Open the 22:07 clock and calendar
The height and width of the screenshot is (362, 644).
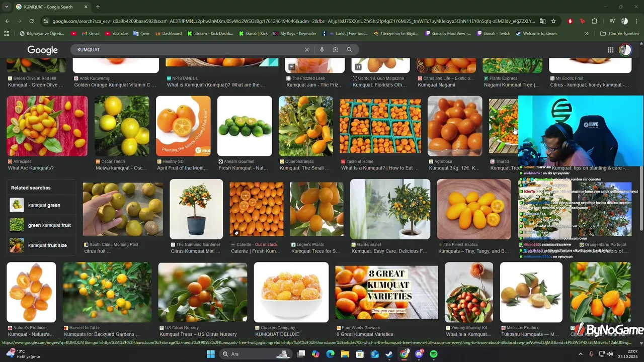(628, 354)
